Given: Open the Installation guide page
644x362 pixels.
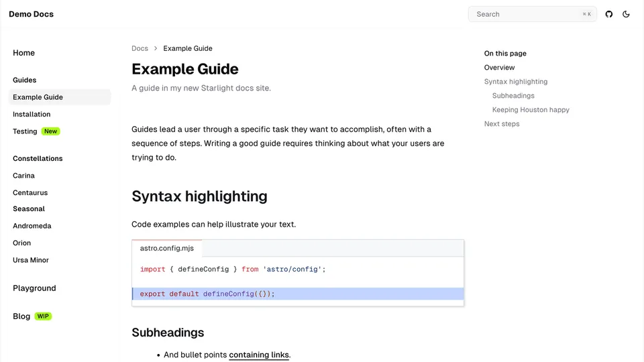Looking at the screenshot, I should coord(32,115).
